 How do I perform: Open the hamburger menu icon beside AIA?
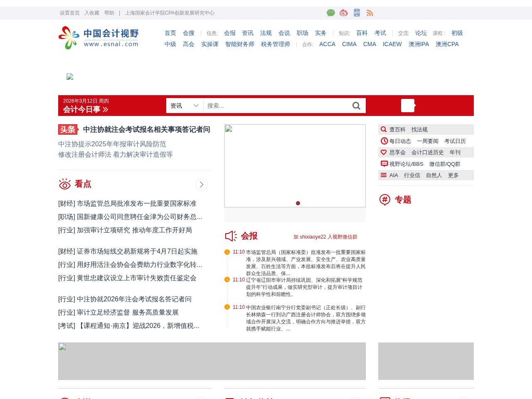[384, 175]
